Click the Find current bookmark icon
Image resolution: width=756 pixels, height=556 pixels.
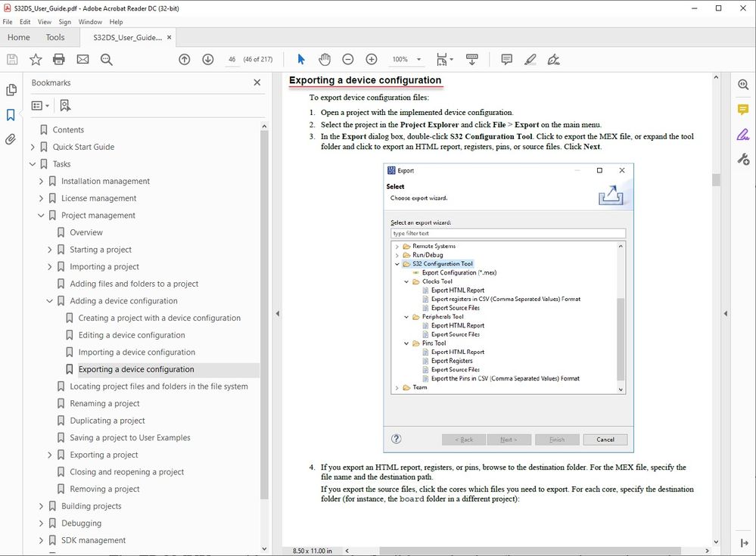(65, 105)
